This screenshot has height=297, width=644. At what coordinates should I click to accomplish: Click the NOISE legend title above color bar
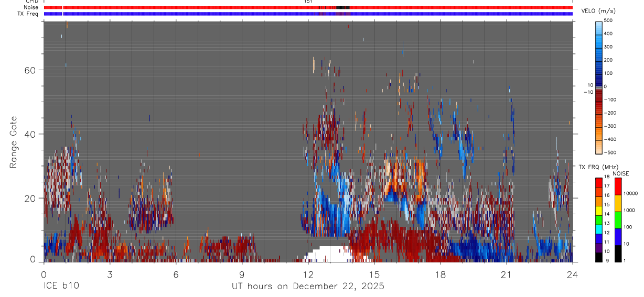point(621,173)
